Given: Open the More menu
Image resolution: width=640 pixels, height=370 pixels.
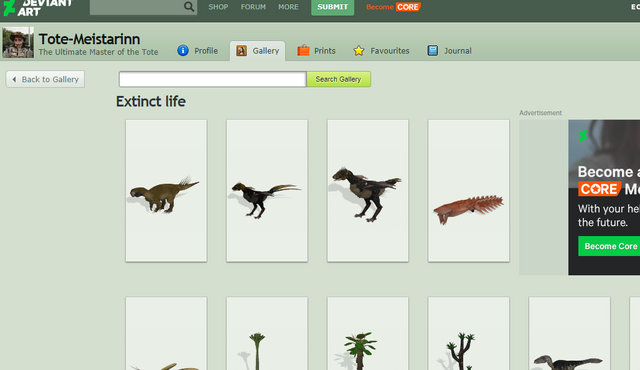Looking at the screenshot, I should (x=288, y=7).
